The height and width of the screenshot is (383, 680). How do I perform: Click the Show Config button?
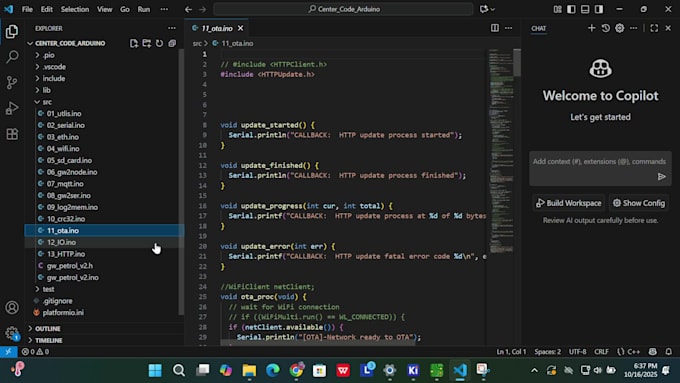pos(639,203)
